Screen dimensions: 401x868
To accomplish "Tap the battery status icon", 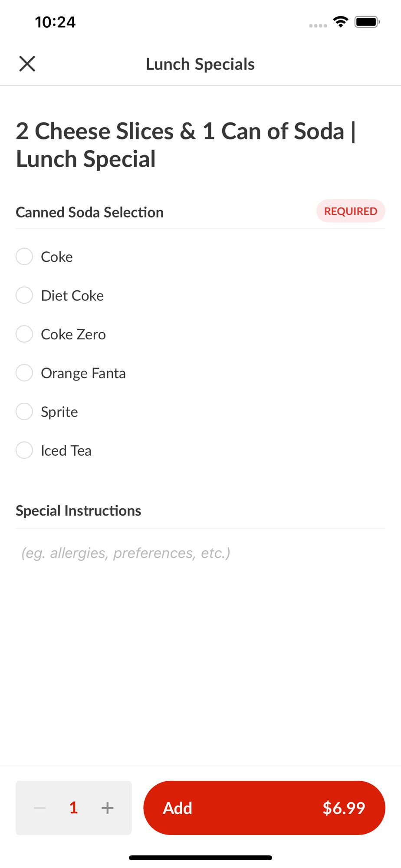I will pyautogui.click(x=367, y=22).
